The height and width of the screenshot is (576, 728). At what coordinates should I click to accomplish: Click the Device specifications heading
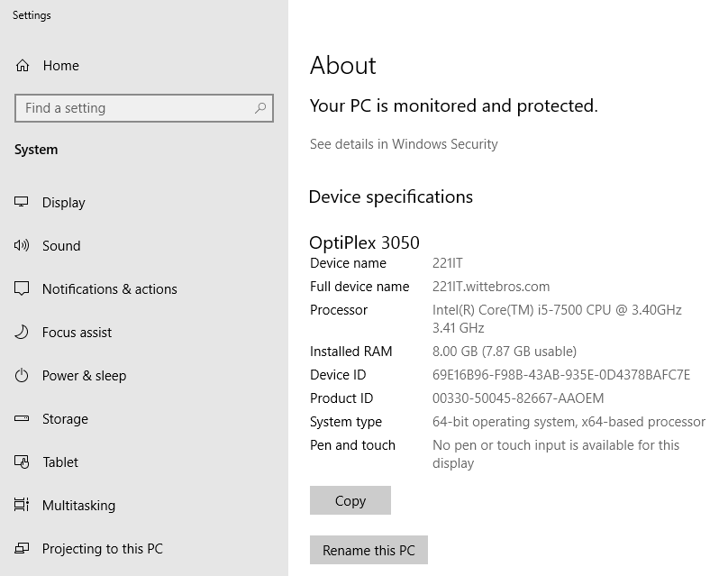(391, 197)
